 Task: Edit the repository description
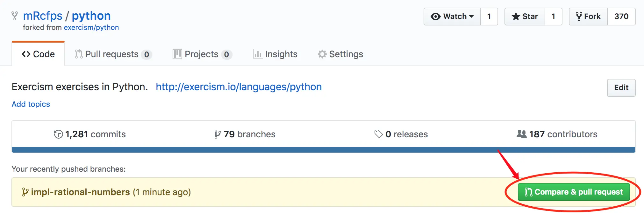coord(621,88)
